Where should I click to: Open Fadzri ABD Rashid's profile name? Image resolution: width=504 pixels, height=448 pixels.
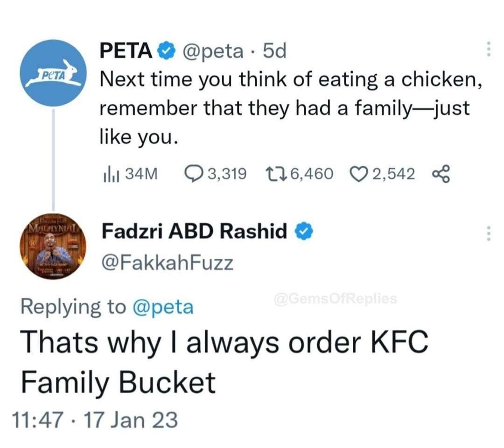click(194, 231)
